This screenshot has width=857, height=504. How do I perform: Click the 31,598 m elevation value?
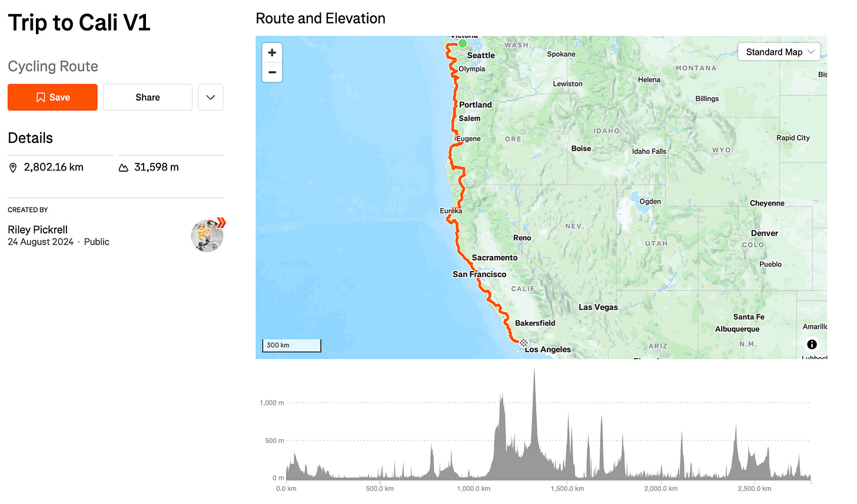tap(157, 167)
